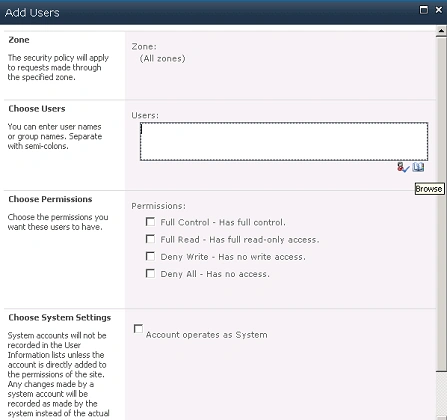Click the scrollbar up arrow
This screenshot has height=420, width=447.
point(441,31)
